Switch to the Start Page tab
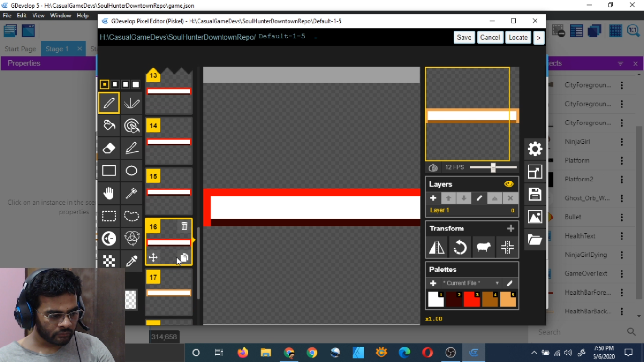 point(20,49)
